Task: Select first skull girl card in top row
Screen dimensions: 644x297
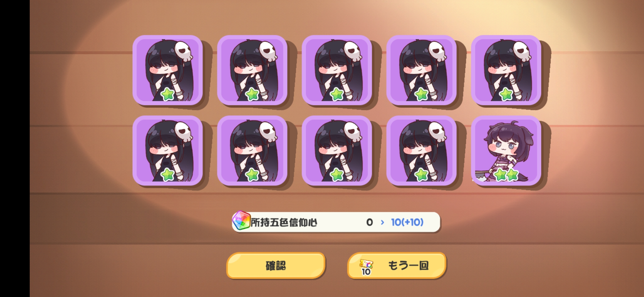Action: pos(168,70)
